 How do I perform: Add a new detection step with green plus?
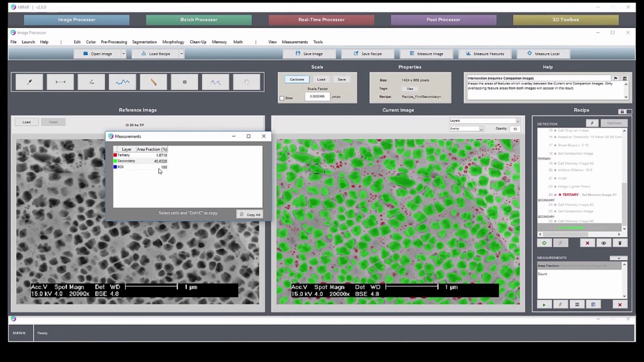pyautogui.click(x=544, y=243)
